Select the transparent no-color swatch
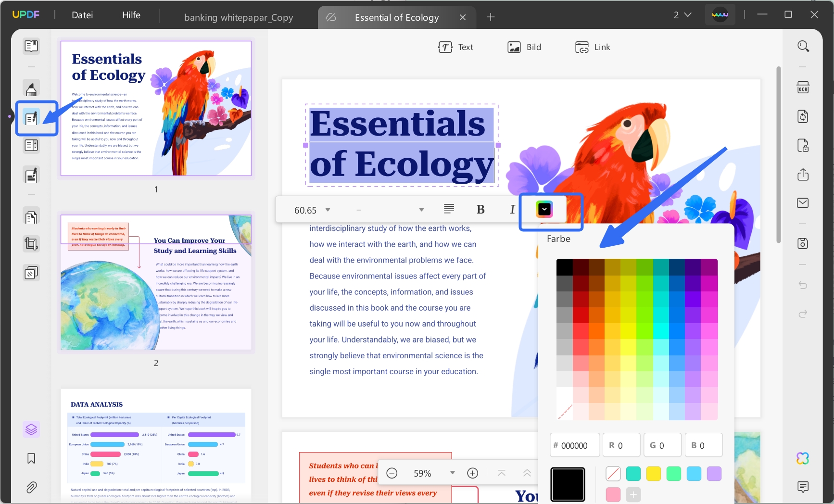834x504 pixels. [x=613, y=474]
